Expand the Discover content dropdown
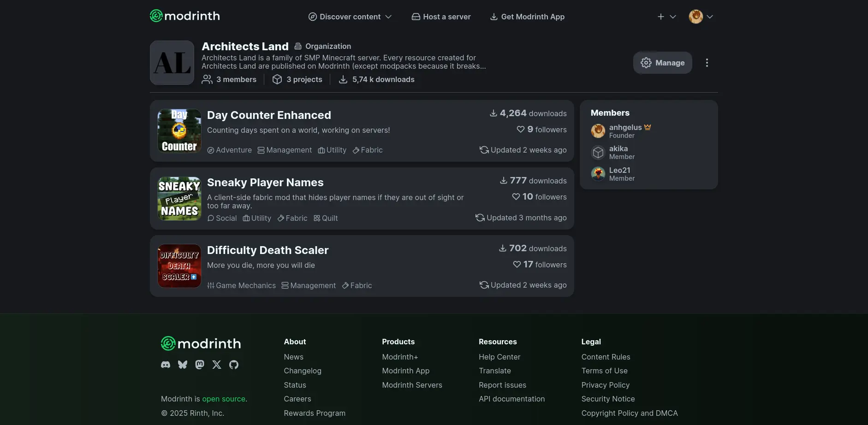The height and width of the screenshot is (425, 868). [350, 17]
